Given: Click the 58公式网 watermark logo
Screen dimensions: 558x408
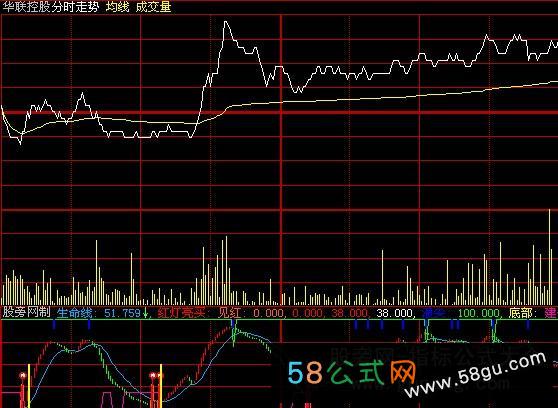Looking at the screenshot, I should [351, 373].
